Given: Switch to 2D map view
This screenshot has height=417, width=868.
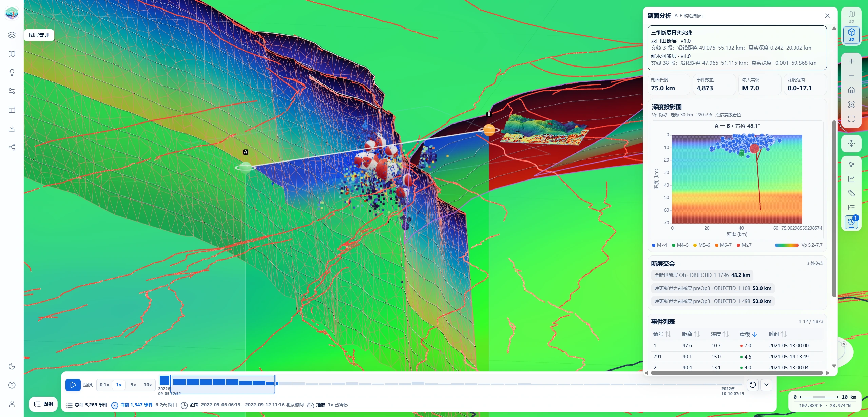Looking at the screenshot, I should point(851,17).
